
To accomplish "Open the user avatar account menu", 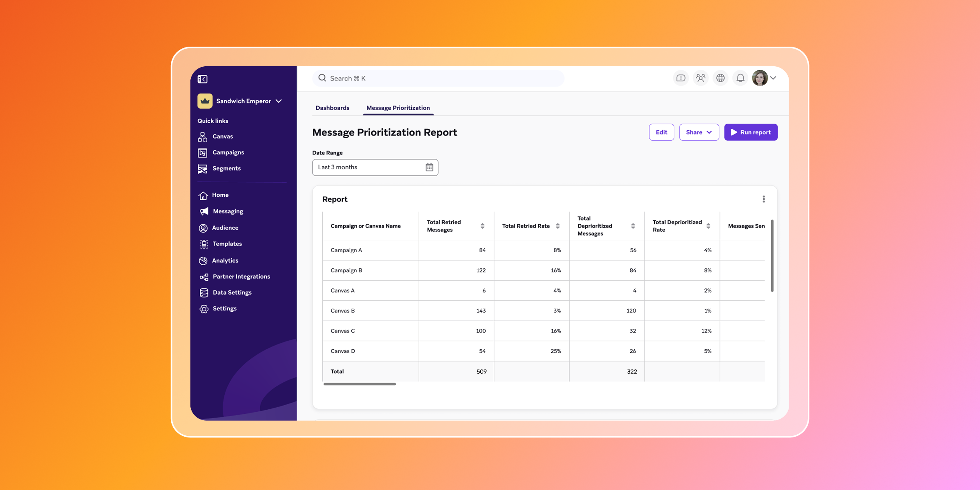I will (764, 78).
